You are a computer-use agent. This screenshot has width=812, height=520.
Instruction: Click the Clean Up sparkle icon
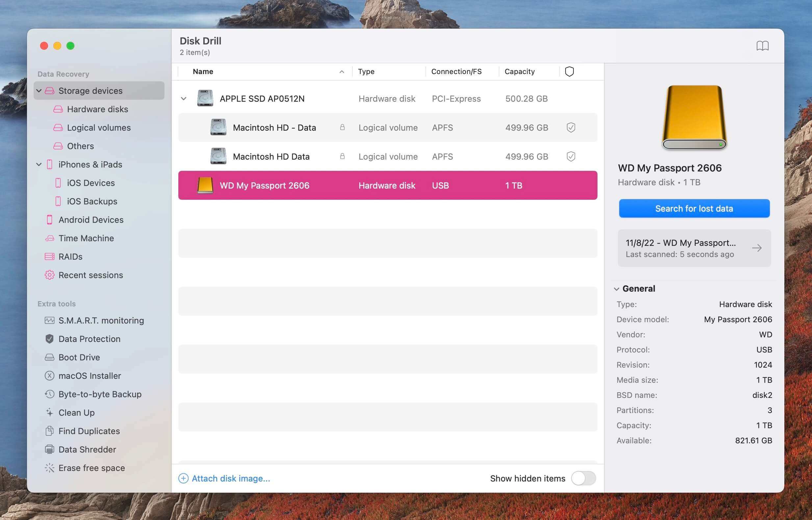coord(50,412)
